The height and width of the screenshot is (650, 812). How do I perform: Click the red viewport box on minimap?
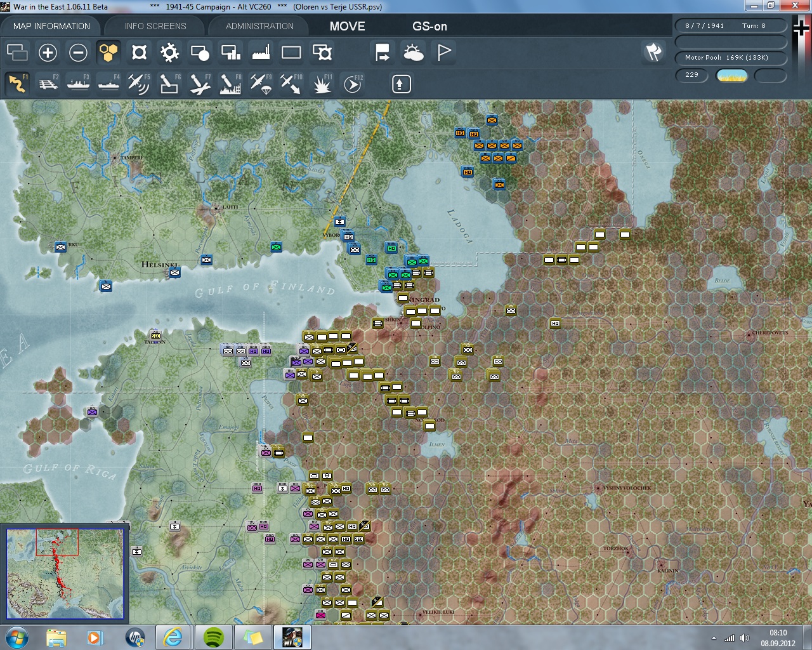pyautogui.click(x=57, y=542)
